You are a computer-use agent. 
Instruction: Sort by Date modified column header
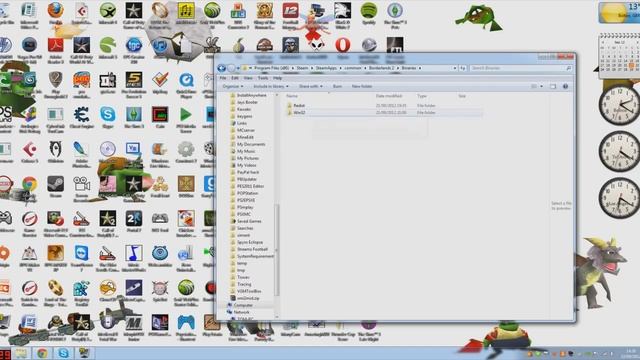click(x=389, y=96)
